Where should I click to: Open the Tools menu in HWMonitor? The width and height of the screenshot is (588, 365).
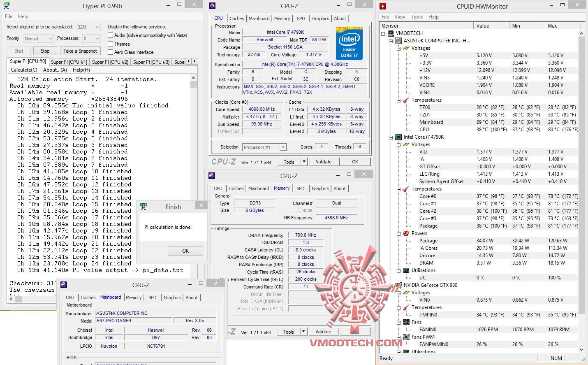click(x=417, y=17)
